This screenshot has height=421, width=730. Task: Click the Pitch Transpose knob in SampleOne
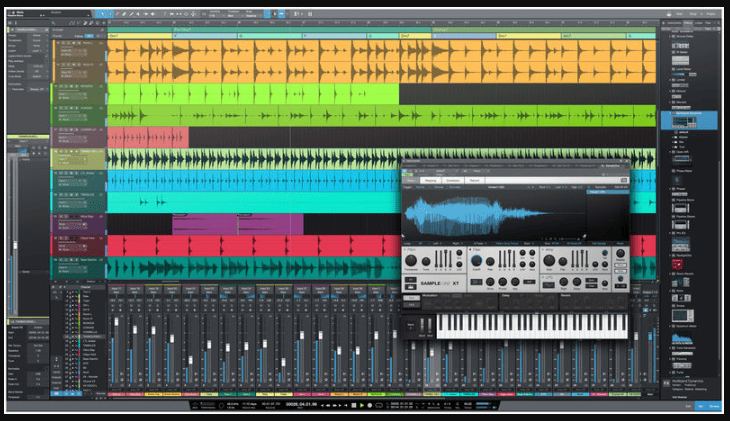[x=411, y=261]
